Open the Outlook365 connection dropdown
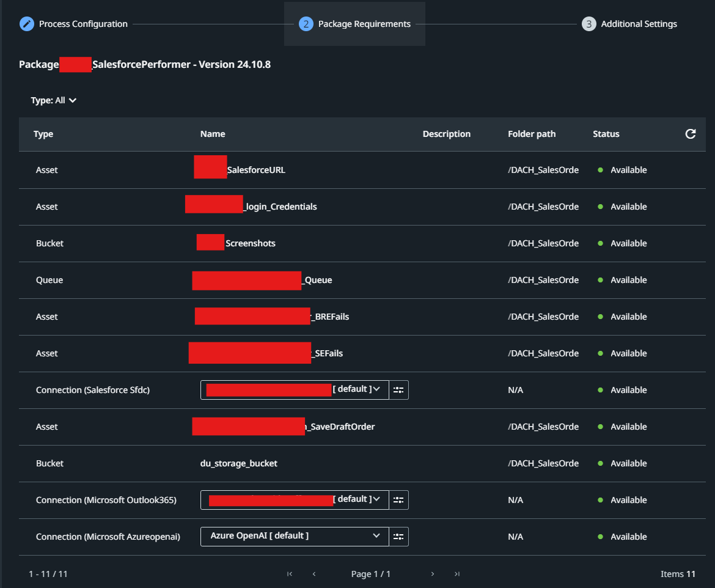The width and height of the screenshot is (715, 588). 376,500
